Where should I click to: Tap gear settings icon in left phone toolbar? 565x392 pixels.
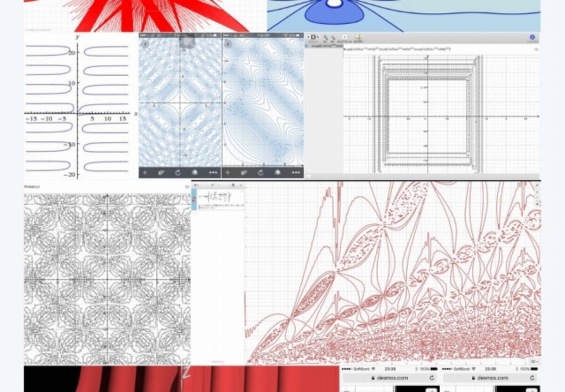coord(195,173)
